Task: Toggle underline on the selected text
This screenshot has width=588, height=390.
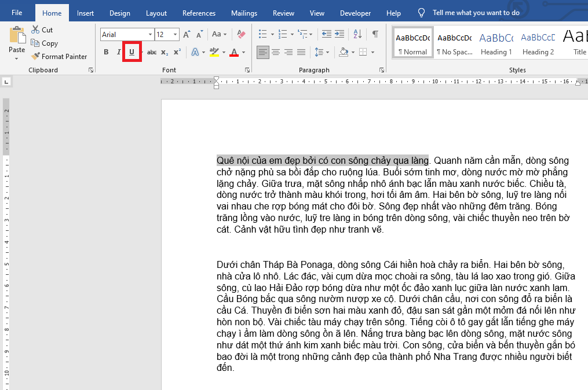Action: 132,53
